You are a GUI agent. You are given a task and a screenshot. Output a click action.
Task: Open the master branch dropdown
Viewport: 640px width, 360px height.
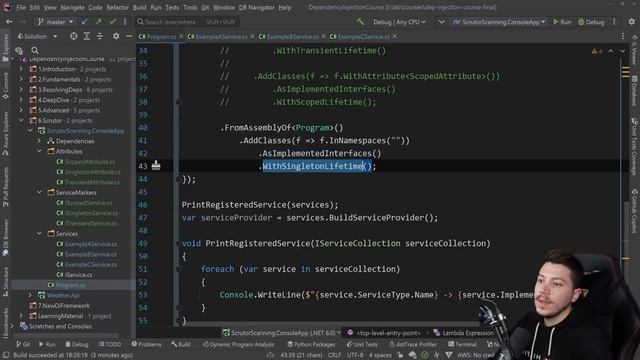tap(56, 22)
